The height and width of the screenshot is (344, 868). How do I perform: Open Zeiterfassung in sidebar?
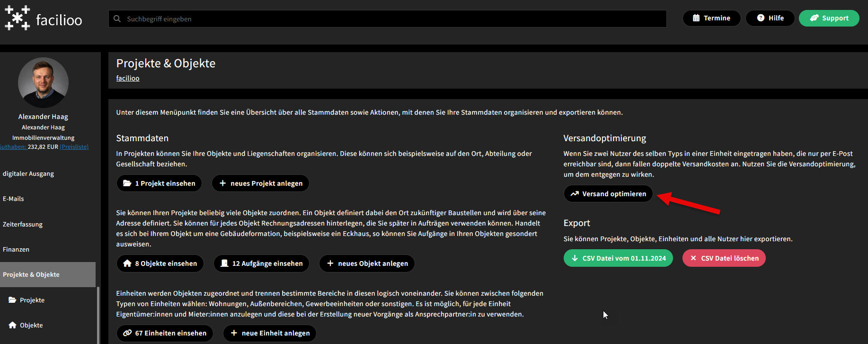tap(23, 224)
